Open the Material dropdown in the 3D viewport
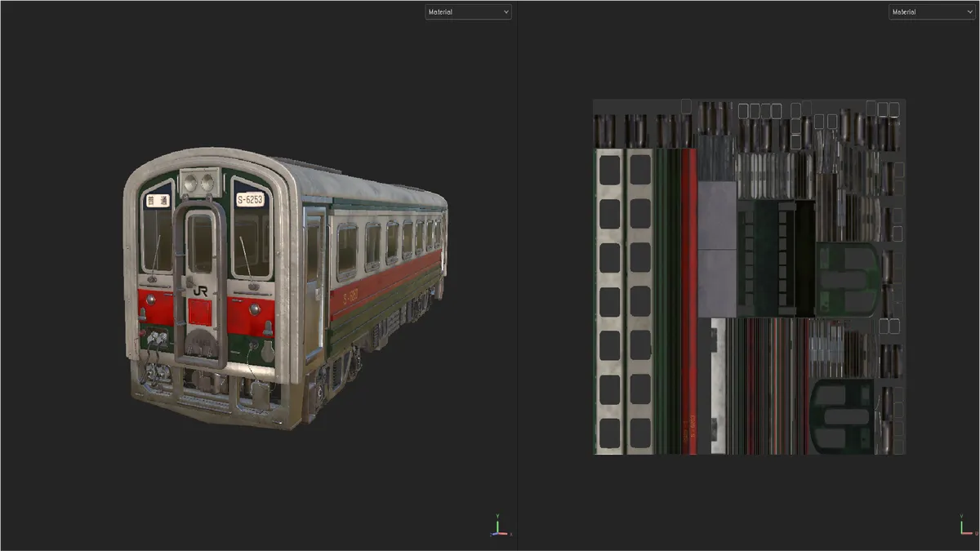This screenshot has height=551, width=980. [x=468, y=12]
